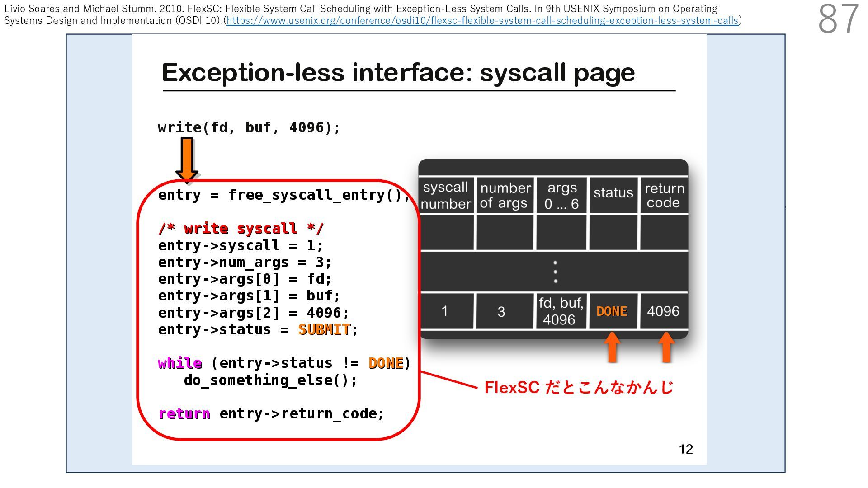Screen dimensions: 868x488
Task: Click the slide number 87 at top right
Action: [x=838, y=19]
